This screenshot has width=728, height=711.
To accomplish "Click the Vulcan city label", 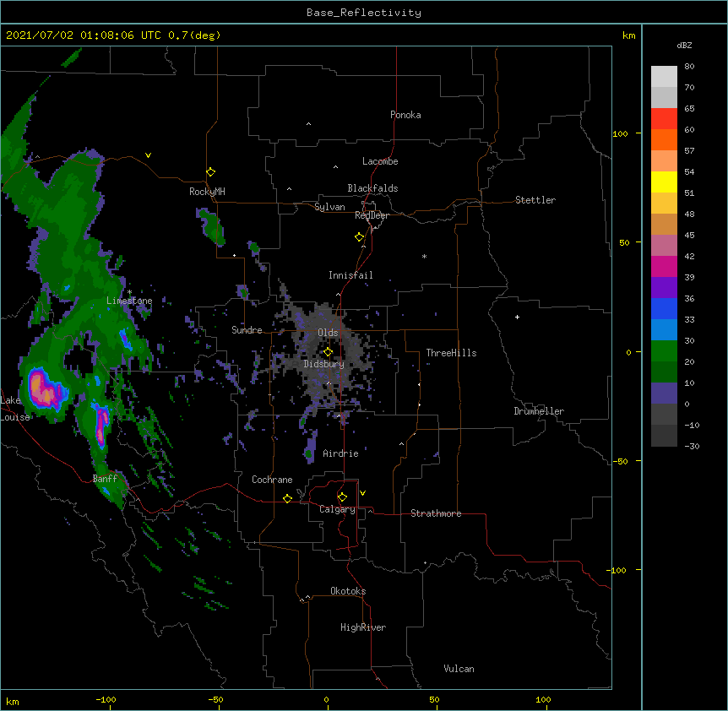I will [x=459, y=669].
